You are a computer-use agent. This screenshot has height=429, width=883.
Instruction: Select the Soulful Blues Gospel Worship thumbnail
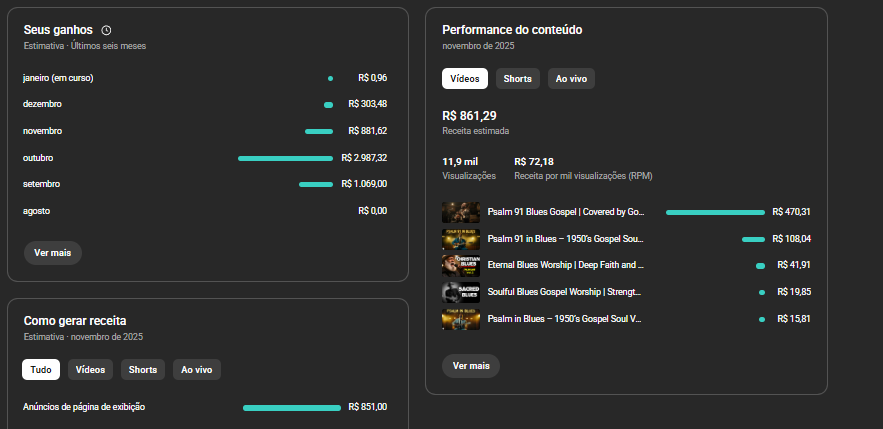[x=461, y=292]
